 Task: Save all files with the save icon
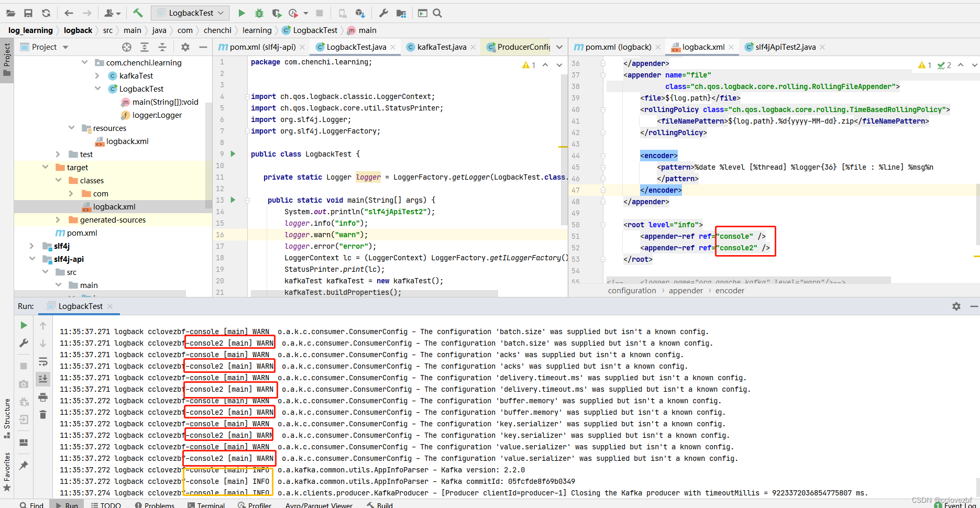[x=28, y=13]
